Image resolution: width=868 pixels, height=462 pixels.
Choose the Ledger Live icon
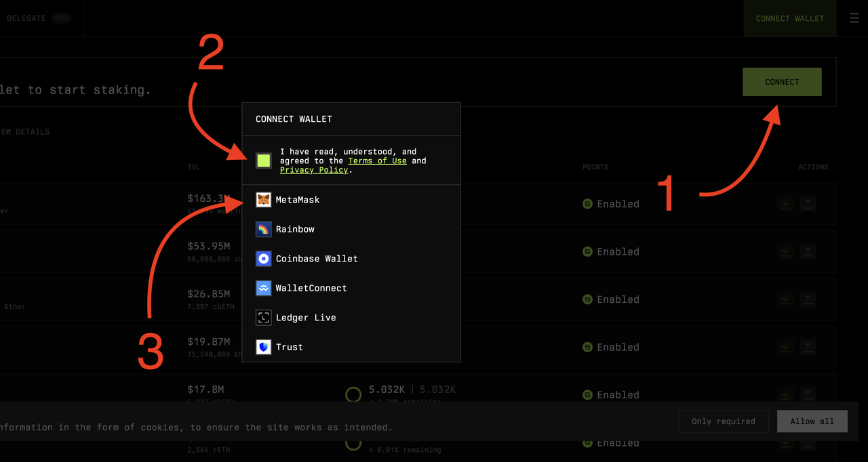click(264, 318)
